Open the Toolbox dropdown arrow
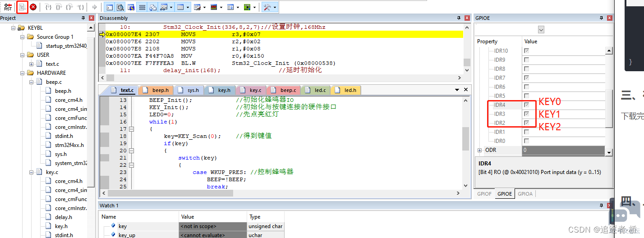The width and height of the screenshot is (644, 238). pyautogui.click(x=275, y=7)
